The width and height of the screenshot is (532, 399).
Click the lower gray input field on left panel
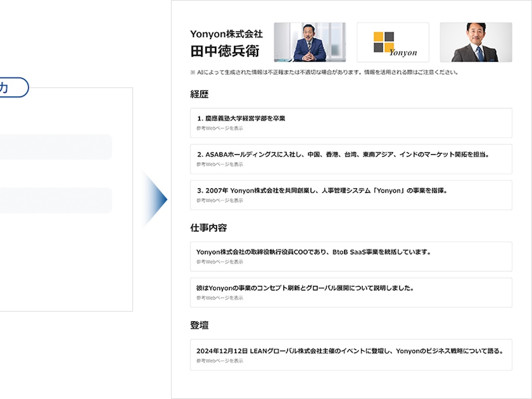[x=56, y=200]
